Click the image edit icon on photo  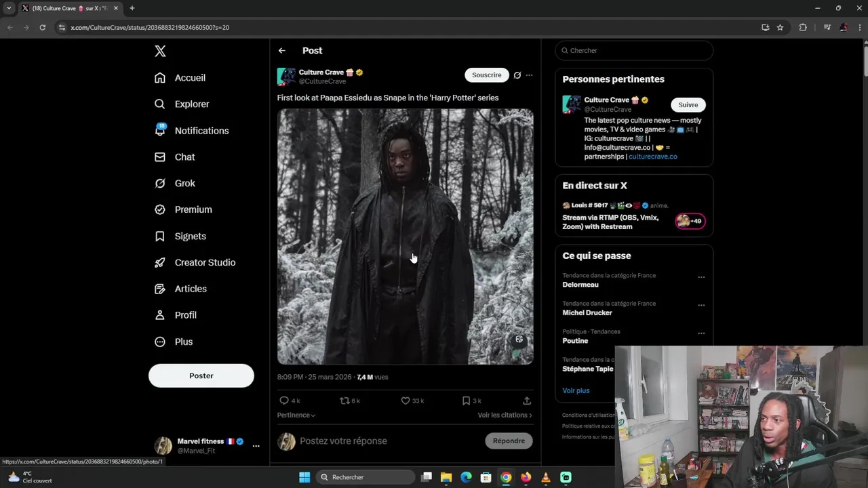coord(519,340)
